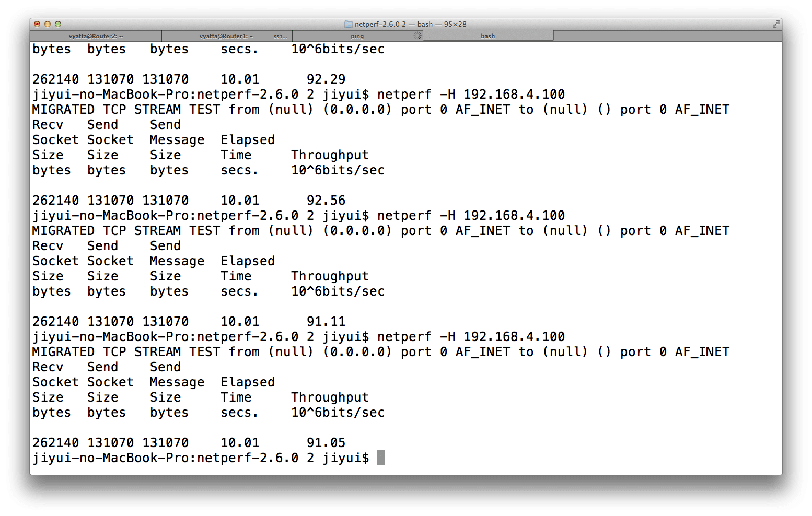Click the throughput value 91.11
Image resolution: width=812 pixels, height=516 pixels.
click(326, 321)
